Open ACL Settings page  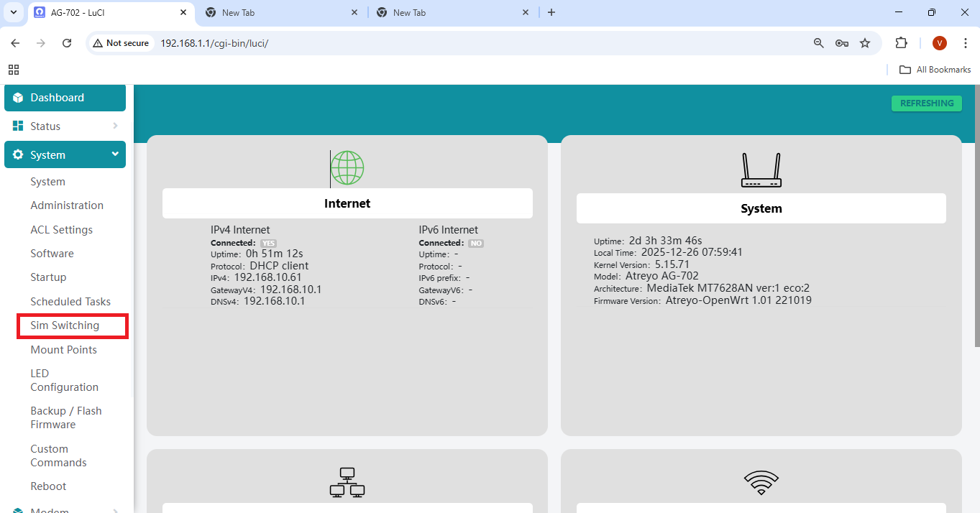coord(61,230)
